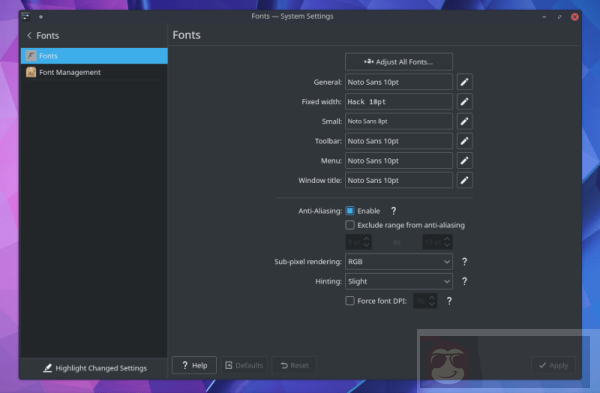Select Fonts in the sidebar

94,56
